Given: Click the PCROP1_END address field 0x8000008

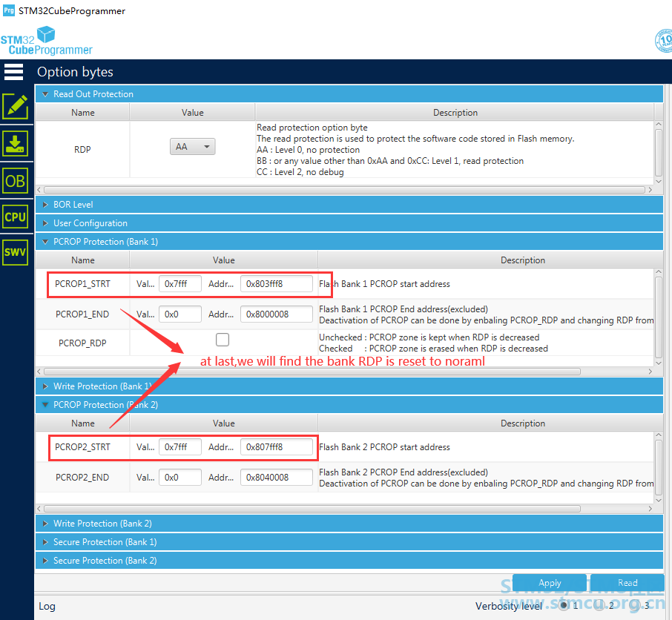Looking at the screenshot, I should coord(277,314).
